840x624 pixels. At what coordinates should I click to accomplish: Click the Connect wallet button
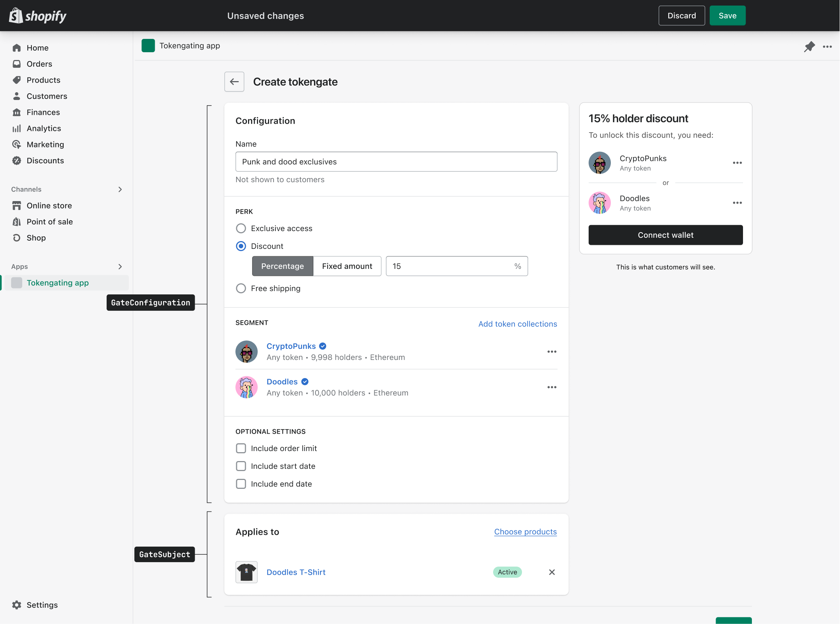click(665, 235)
